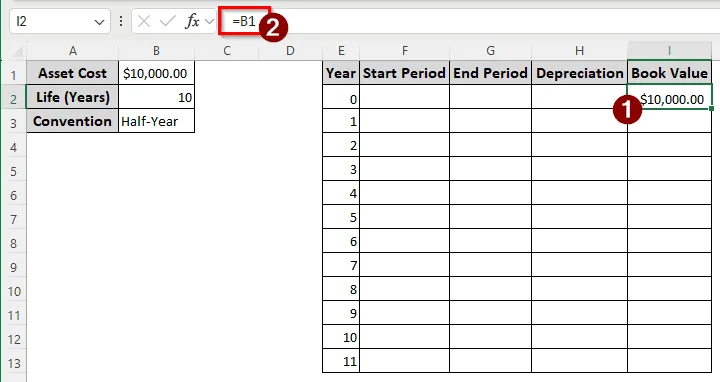Click the Year 7 cell
Screen dimensions: 720x382
341,264
